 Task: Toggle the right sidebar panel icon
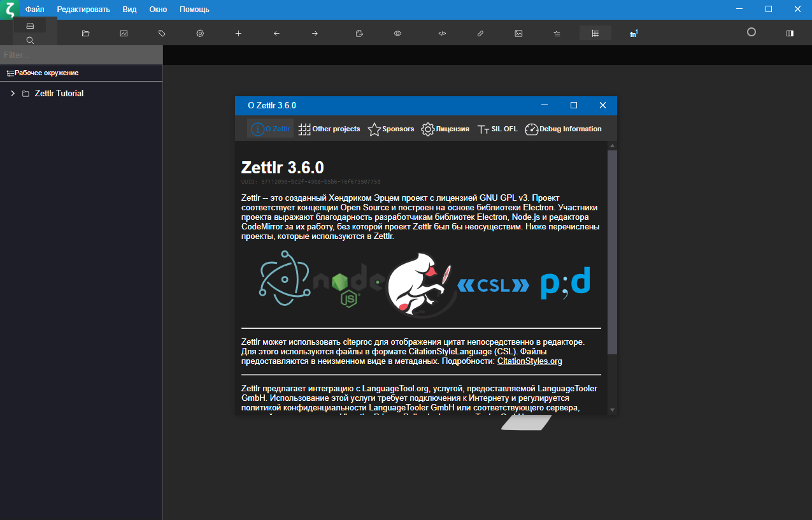pos(790,33)
